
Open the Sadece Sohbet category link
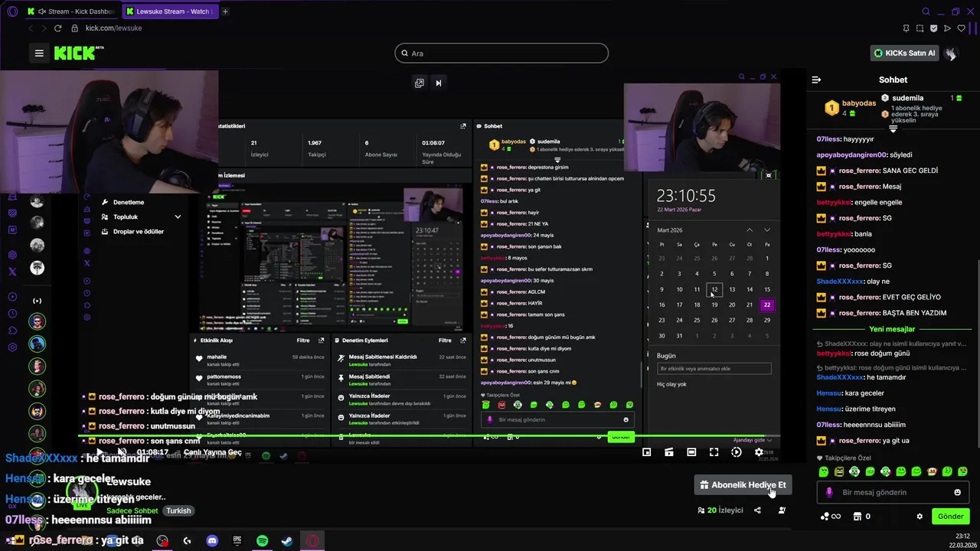coord(132,510)
